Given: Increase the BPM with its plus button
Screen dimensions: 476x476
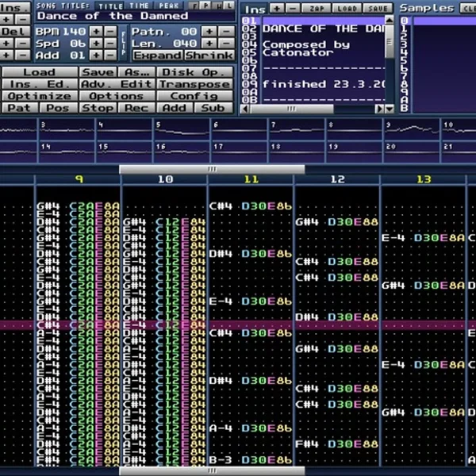Looking at the screenshot, I should (x=96, y=32).
